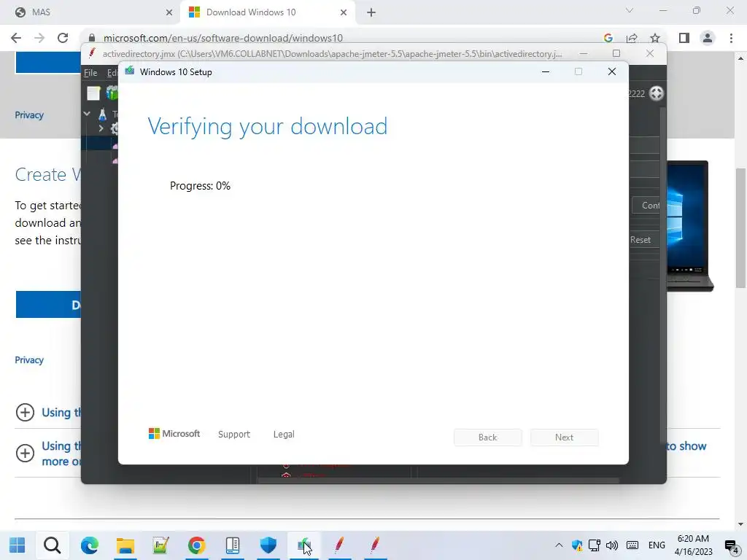Reload the Chrome page
The height and width of the screenshot is (560, 747).
[x=63, y=38]
